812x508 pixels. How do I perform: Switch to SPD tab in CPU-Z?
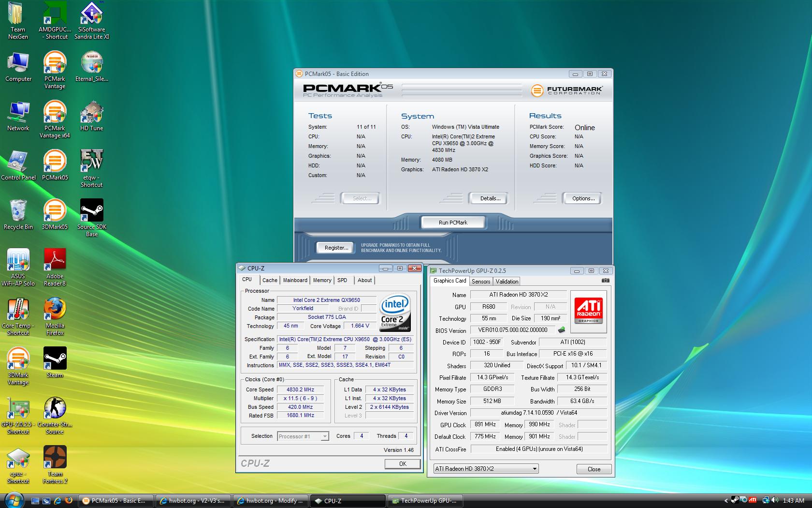click(342, 280)
